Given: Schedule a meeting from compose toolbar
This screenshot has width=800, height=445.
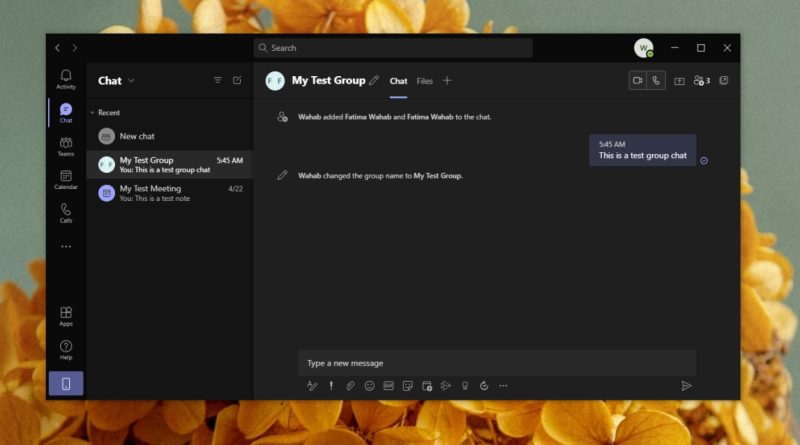Looking at the screenshot, I should click(x=427, y=386).
